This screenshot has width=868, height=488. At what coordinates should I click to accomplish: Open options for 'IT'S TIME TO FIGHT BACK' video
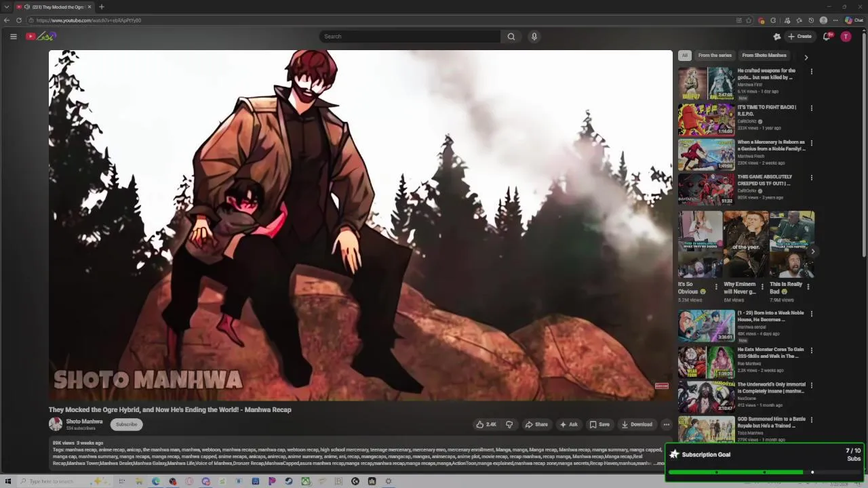click(x=811, y=108)
